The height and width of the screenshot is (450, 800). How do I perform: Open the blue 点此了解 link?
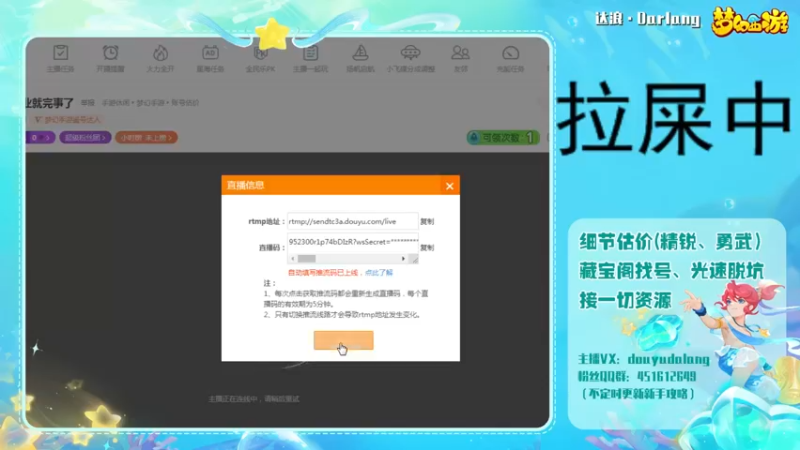pyautogui.click(x=379, y=272)
